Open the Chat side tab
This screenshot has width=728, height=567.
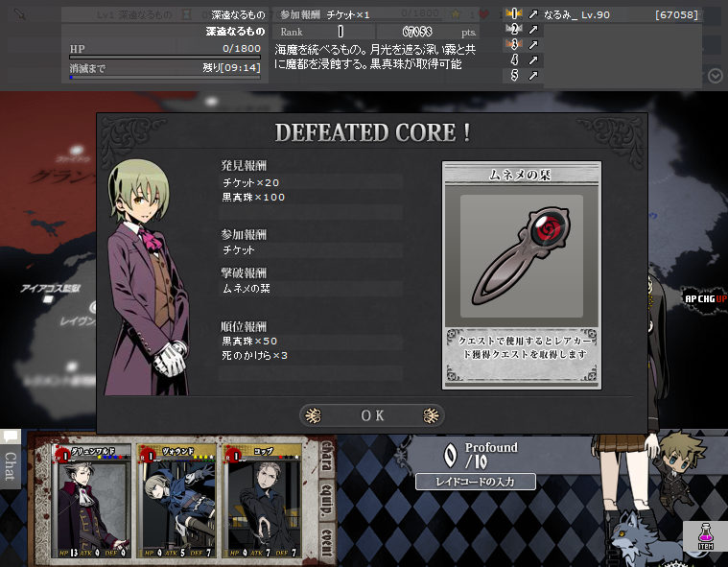click(x=11, y=465)
